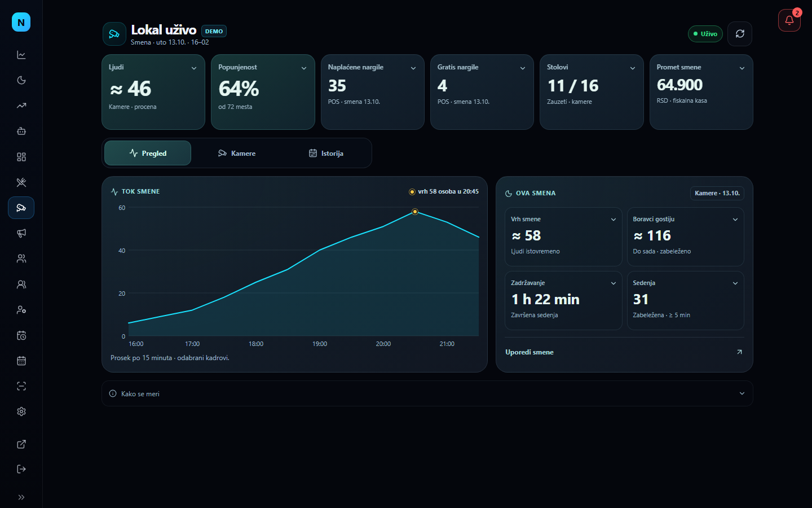Open the calendar-with-clock sidebar icon
The height and width of the screenshot is (508, 812).
pos(21,335)
